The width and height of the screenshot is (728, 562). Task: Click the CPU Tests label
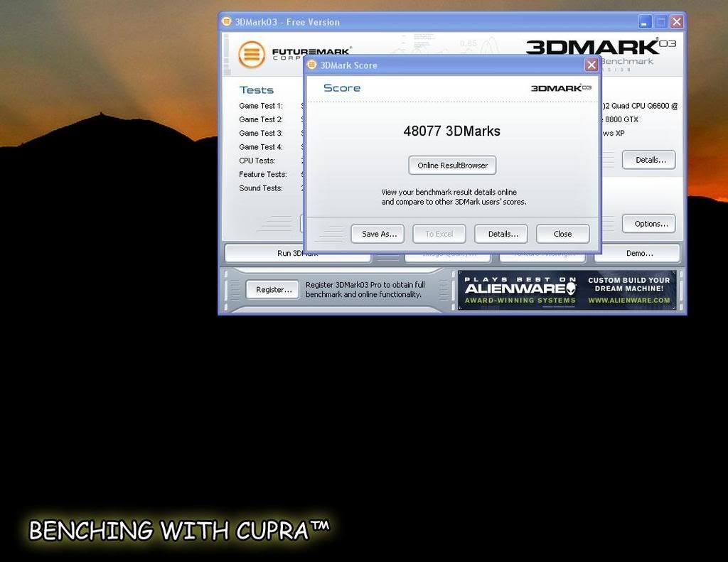257,161
